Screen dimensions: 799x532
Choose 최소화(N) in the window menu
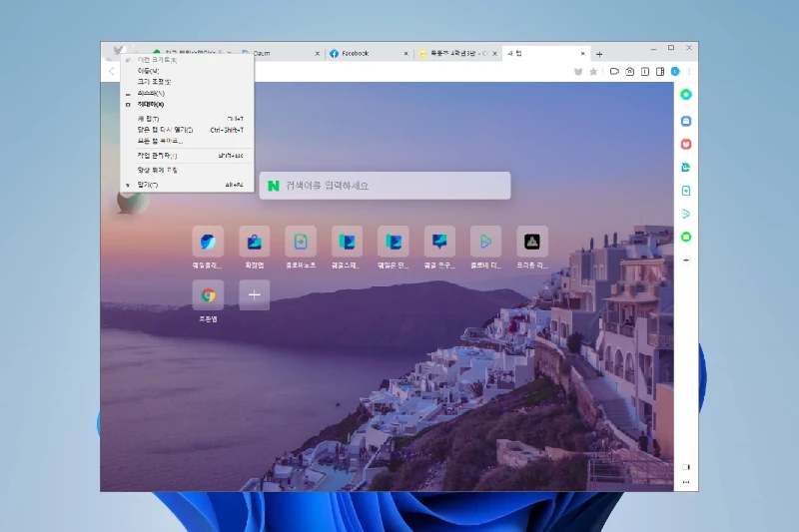pyautogui.click(x=187, y=93)
